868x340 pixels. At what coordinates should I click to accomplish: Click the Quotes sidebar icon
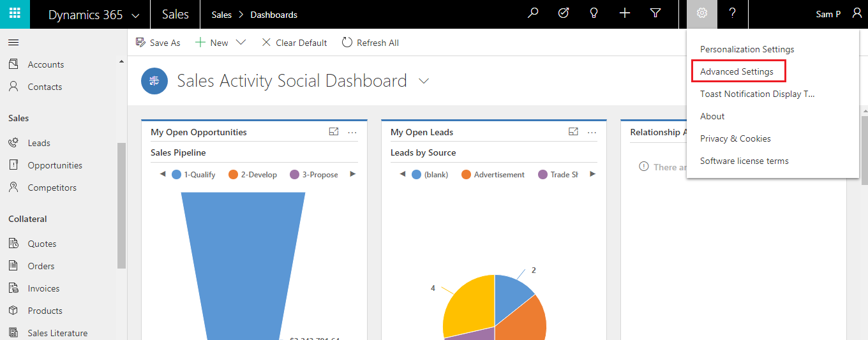click(13, 244)
